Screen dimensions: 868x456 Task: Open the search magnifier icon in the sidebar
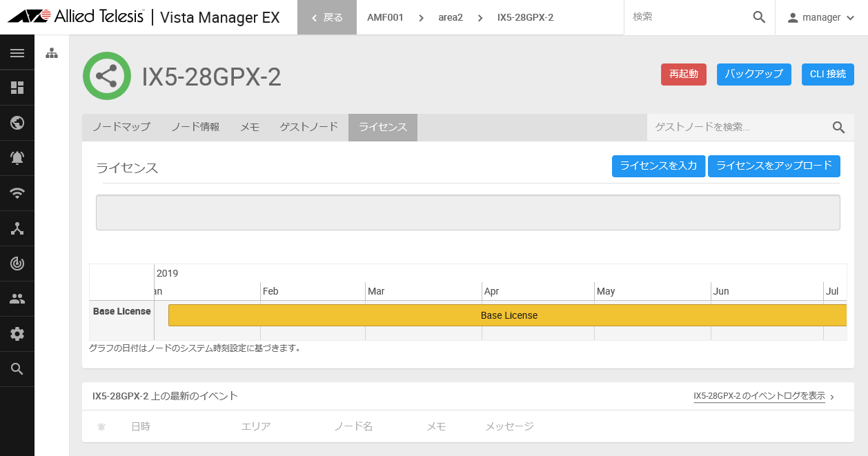point(17,369)
